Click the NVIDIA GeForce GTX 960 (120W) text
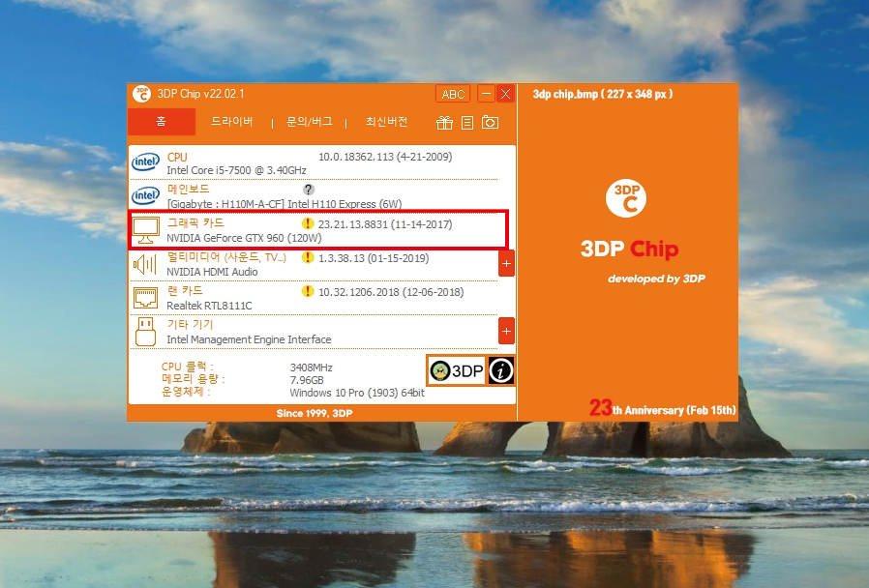Viewport: 869px width, 588px height. pyautogui.click(x=245, y=238)
